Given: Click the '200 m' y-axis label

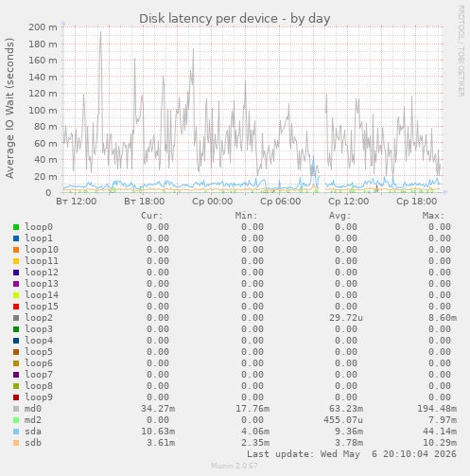Looking at the screenshot, I should [x=43, y=27].
